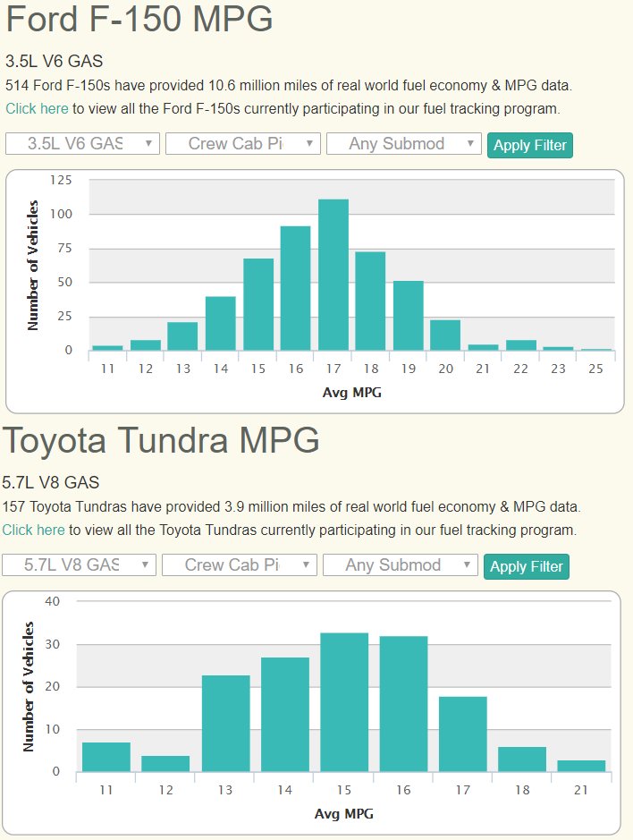Click the 'Avg MPG' label under Tundra chart

point(344,814)
